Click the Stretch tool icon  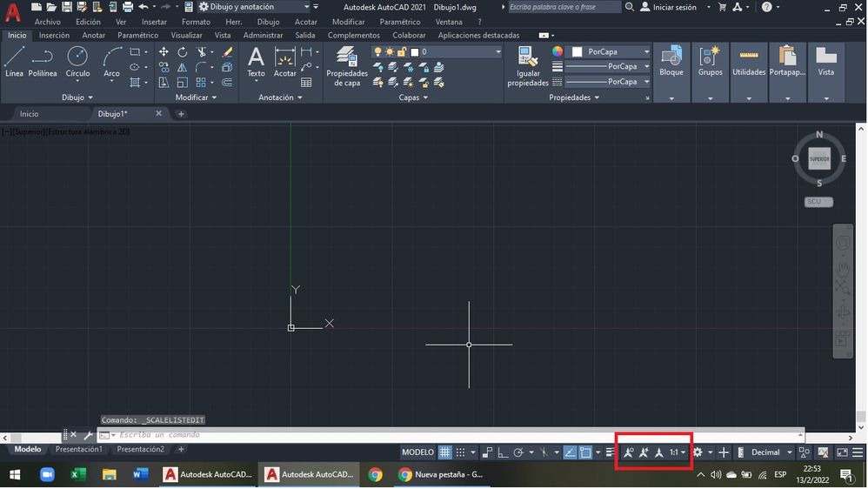click(x=164, y=83)
